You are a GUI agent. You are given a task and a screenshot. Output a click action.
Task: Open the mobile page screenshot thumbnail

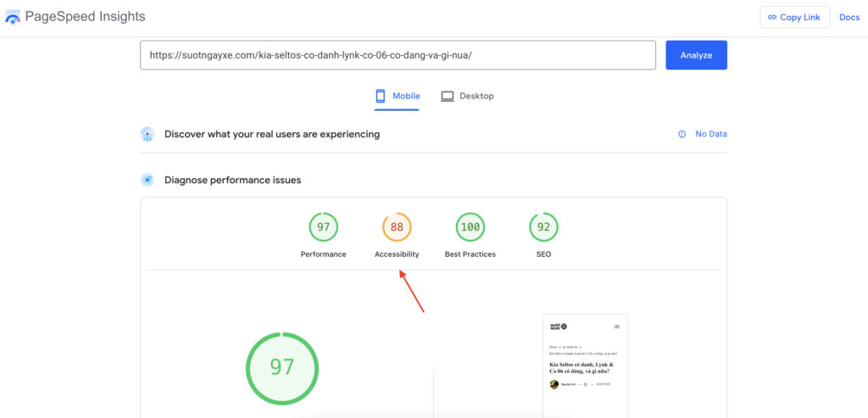[x=585, y=366]
